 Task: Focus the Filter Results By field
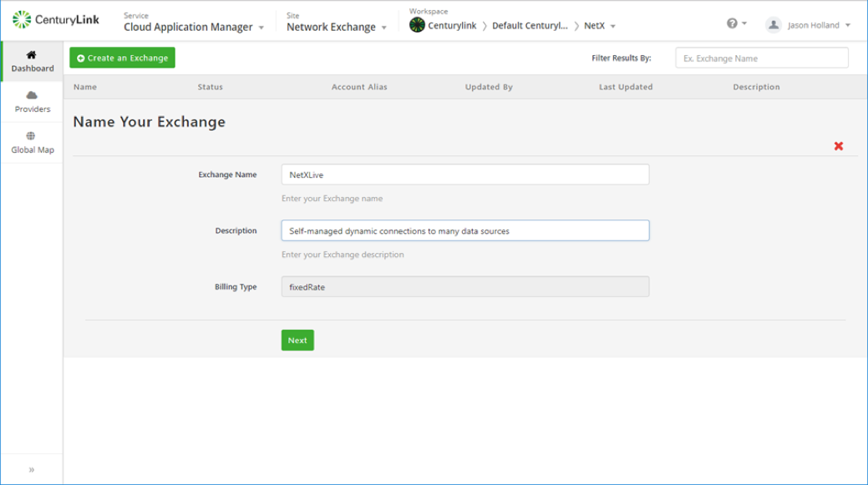pos(762,58)
